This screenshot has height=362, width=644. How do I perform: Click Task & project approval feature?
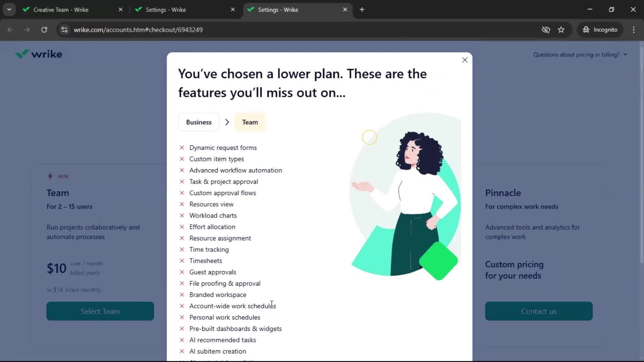coord(223,182)
